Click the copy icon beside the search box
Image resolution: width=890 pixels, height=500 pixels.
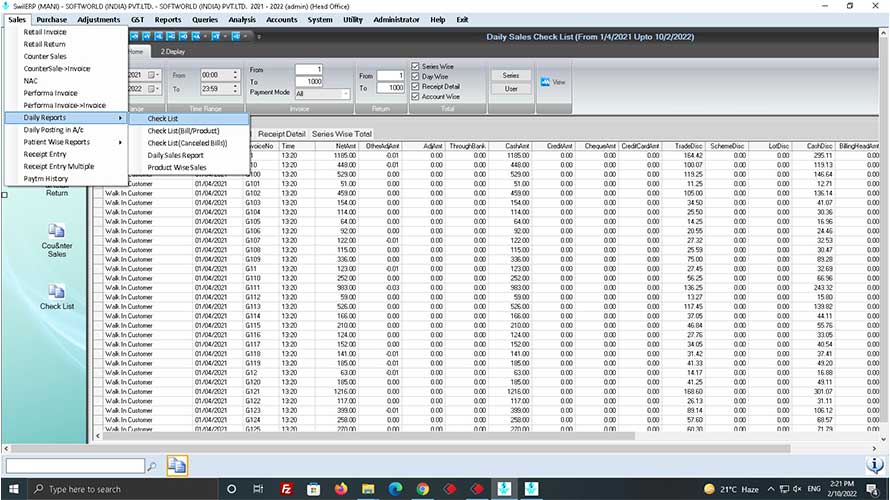pos(177,465)
